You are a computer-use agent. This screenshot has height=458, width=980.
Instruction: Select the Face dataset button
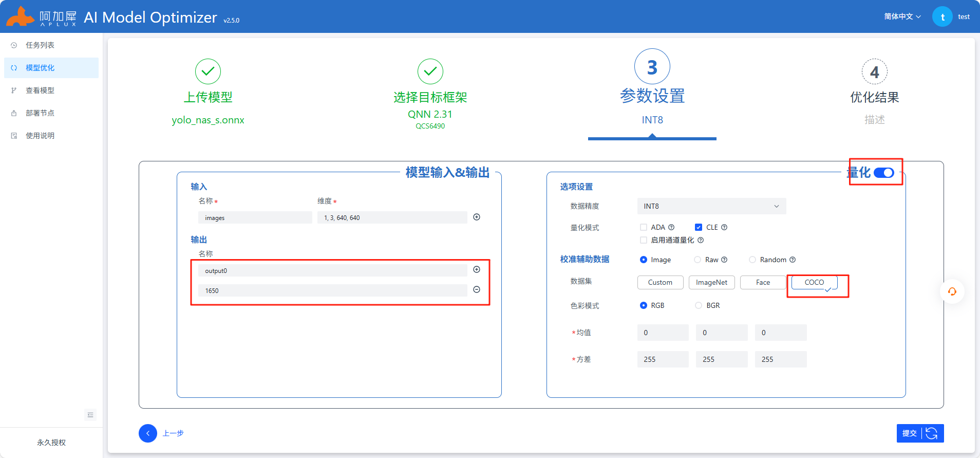point(763,282)
